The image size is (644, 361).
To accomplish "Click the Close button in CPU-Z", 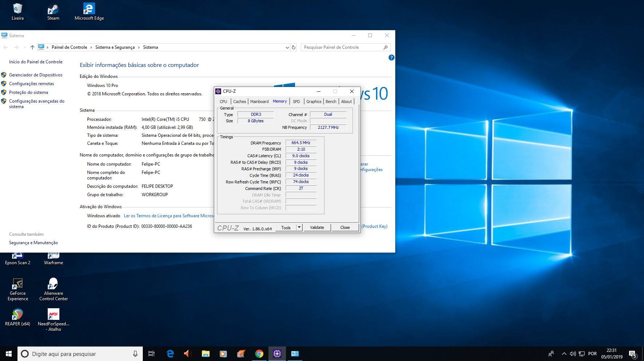I will (345, 227).
